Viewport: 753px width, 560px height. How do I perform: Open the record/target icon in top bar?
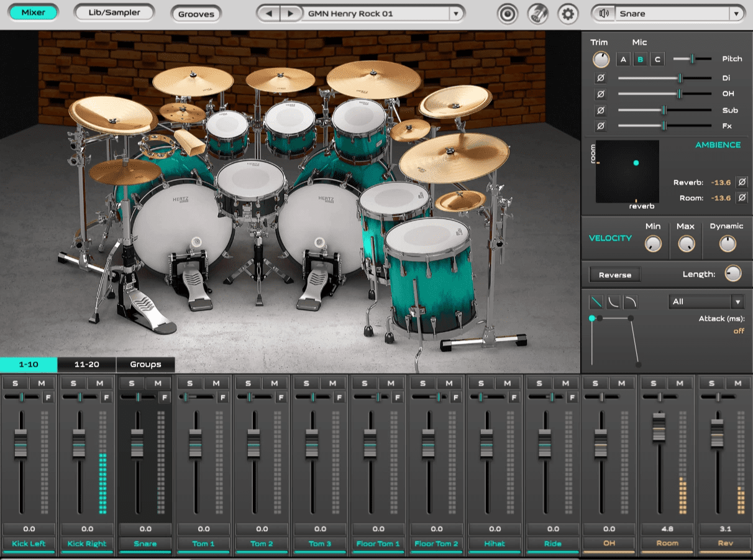click(508, 14)
